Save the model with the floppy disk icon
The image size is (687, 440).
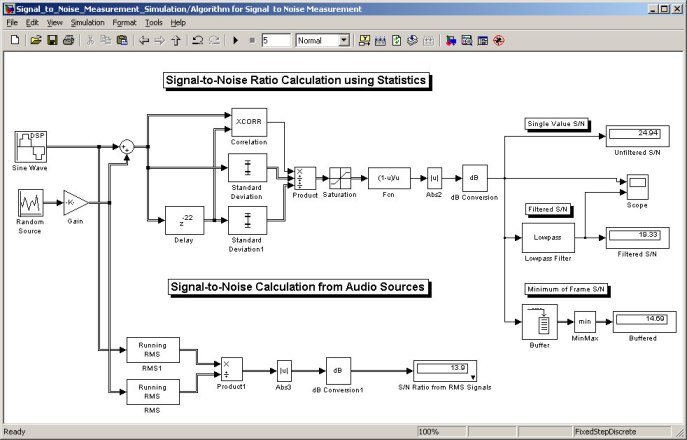pyautogui.click(x=52, y=40)
